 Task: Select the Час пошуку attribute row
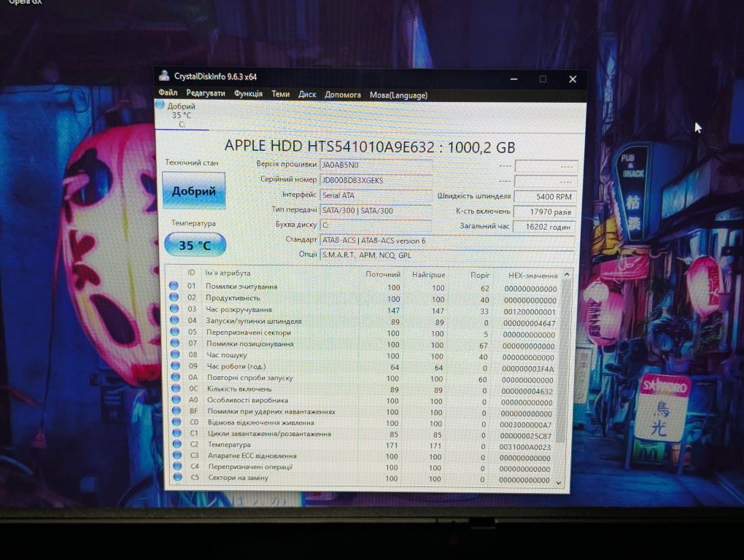tap(365, 356)
